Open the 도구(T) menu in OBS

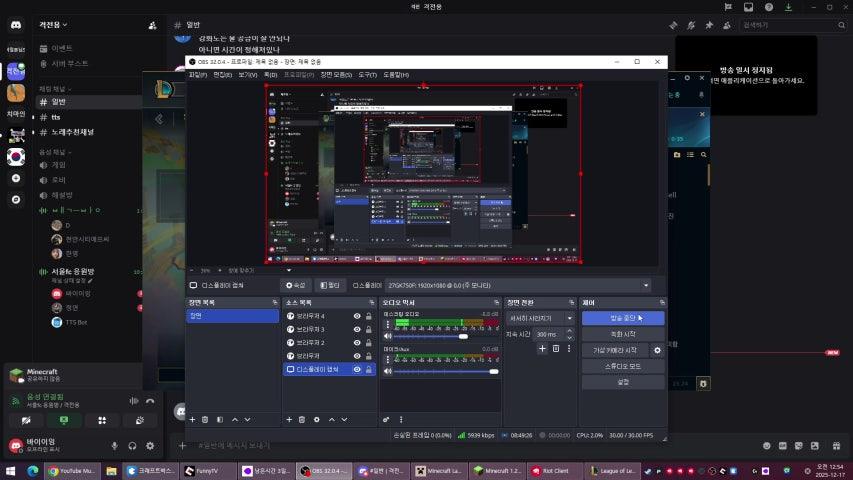[x=367, y=74]
